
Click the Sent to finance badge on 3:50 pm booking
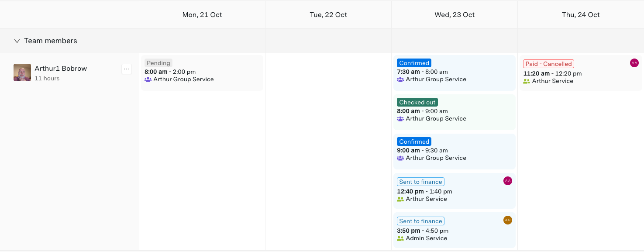pos(420,221)
